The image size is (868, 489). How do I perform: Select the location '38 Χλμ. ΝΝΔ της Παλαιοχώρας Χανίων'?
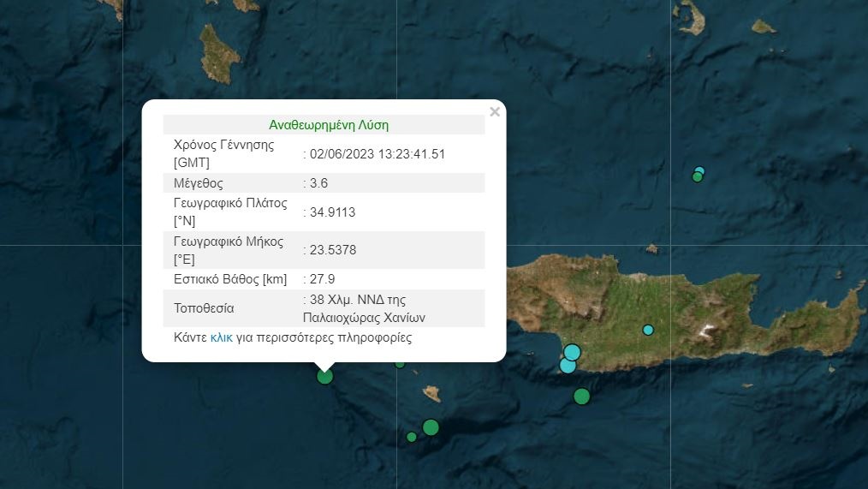point(365,308)
